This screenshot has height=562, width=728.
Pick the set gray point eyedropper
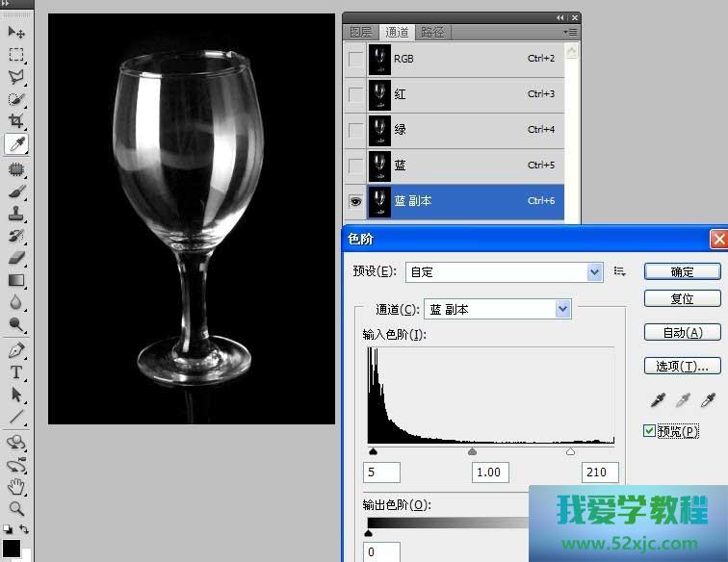point(683,399)
